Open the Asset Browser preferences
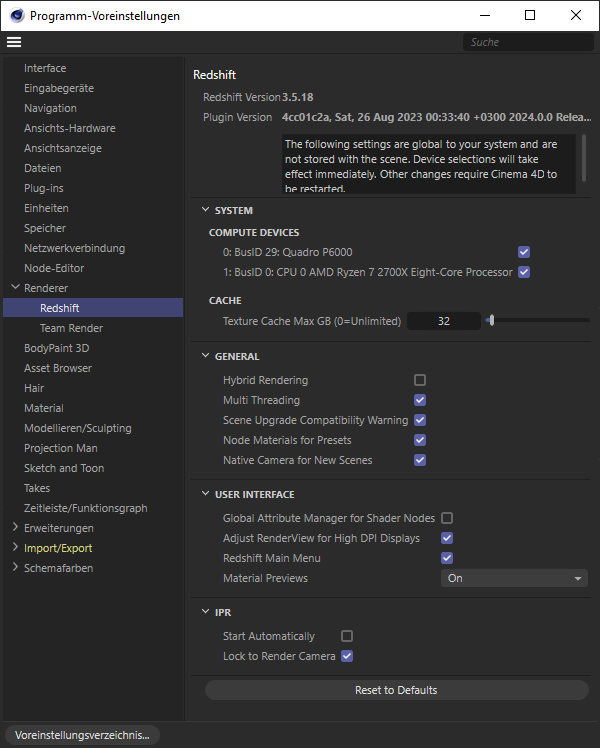Screen dimensions: 600x748 pos(58,368)
